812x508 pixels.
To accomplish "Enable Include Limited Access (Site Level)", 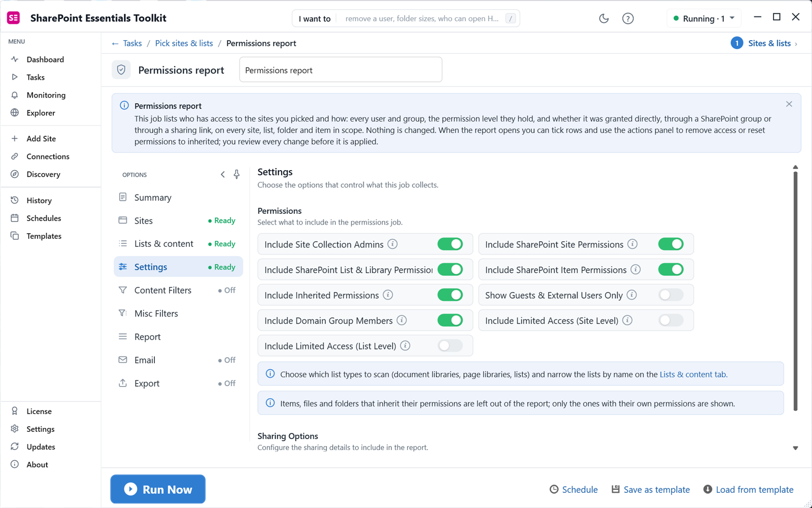I will (x=671, y=321).
